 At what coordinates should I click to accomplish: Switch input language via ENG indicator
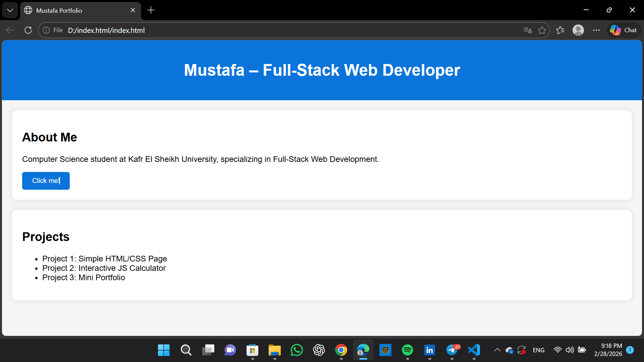pyautogui.click(x=538, y=350)
